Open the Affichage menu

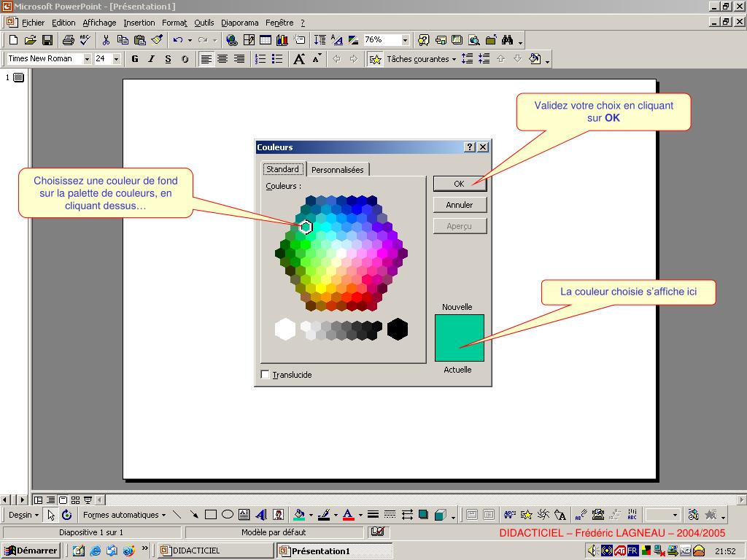point(99,23)
